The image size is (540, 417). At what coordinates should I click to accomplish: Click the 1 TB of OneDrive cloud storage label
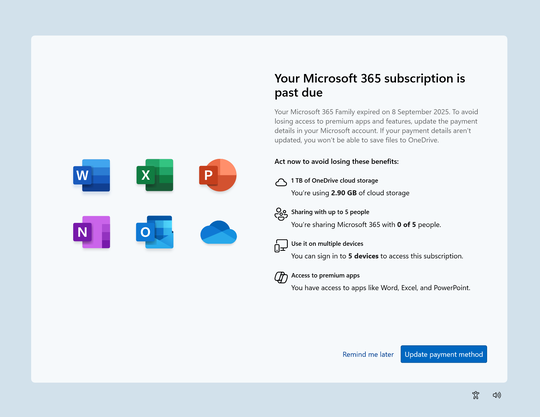tap(334, 180)
